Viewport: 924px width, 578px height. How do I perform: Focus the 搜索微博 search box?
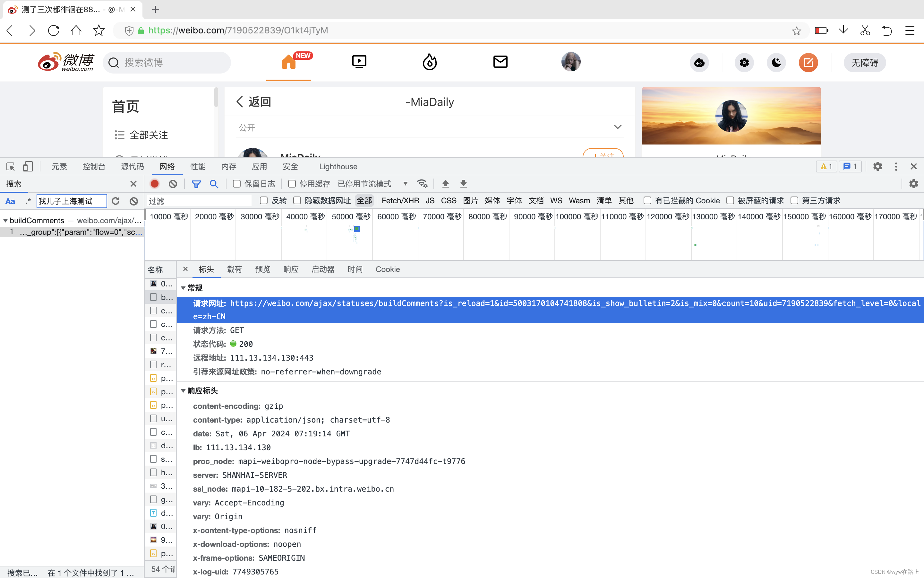(167, 62)
